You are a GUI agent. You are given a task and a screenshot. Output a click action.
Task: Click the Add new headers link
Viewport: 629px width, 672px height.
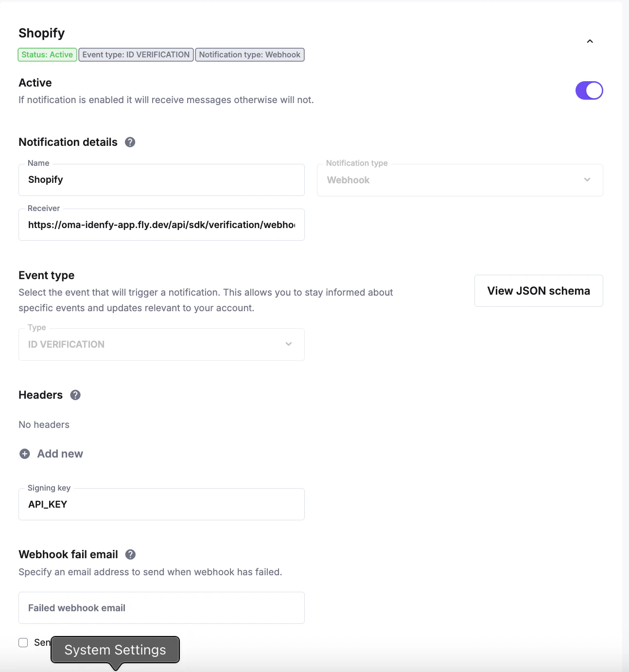60,454
